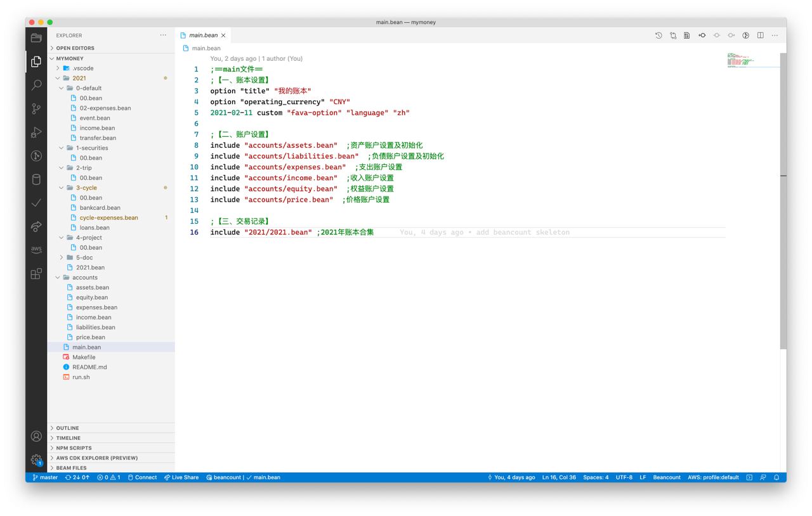Screen dimensions: 812x516
Task: Open the Accounts icon in activity bar
Action: [36, 436]
